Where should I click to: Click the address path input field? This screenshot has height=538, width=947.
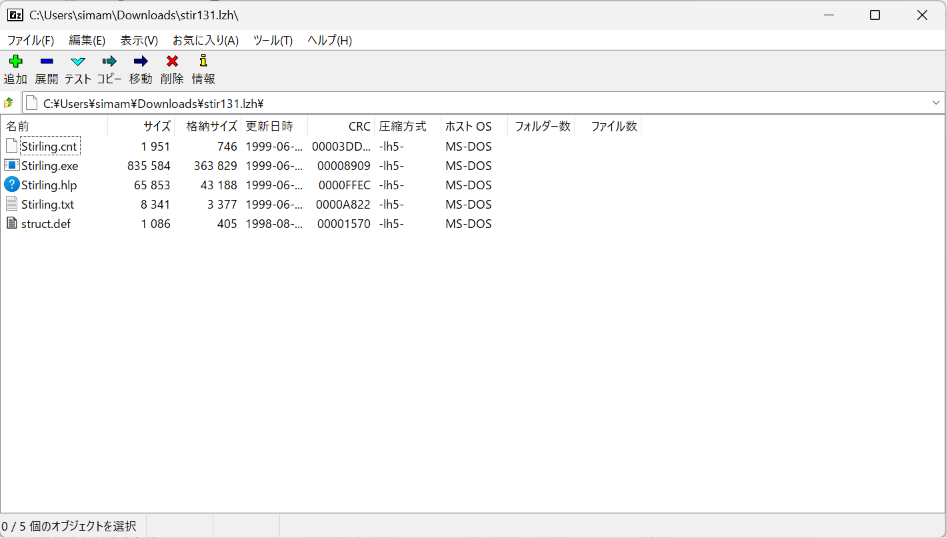pos(483,103)
